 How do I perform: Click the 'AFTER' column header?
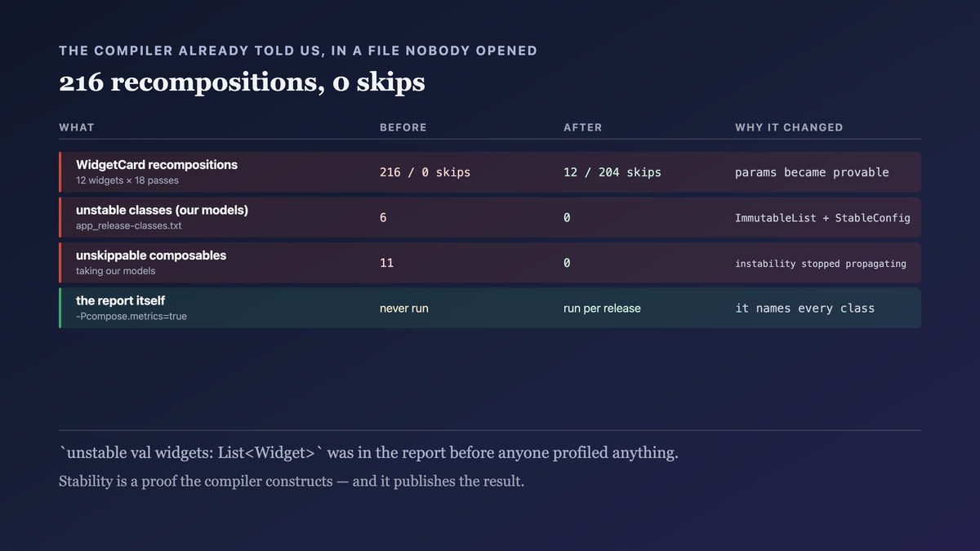pyautogui.click(x=583, y=127)
